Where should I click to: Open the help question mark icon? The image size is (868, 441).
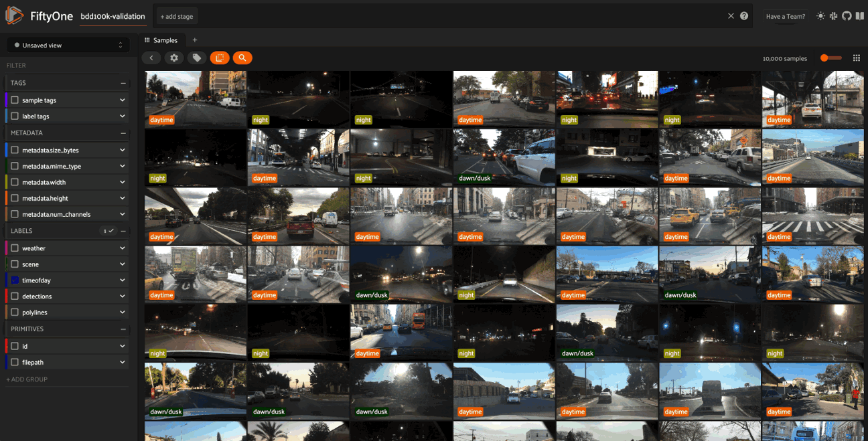pos(744,16)
